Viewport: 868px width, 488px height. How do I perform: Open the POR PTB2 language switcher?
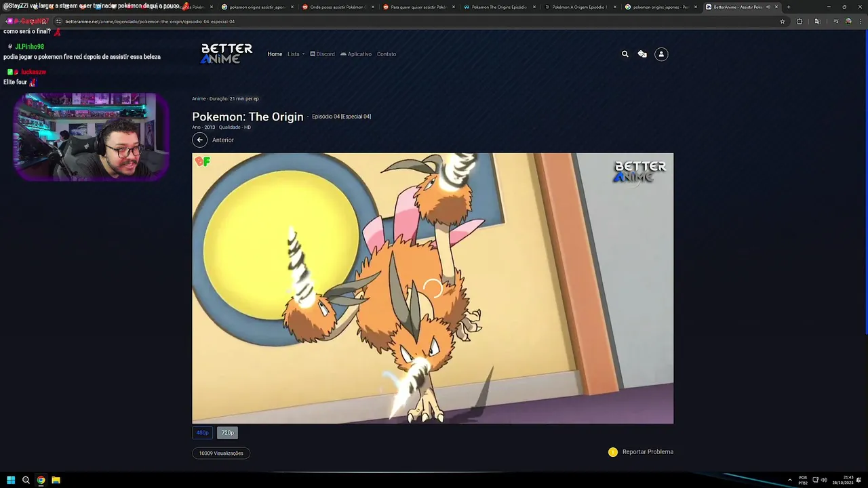tap(803, 480)
